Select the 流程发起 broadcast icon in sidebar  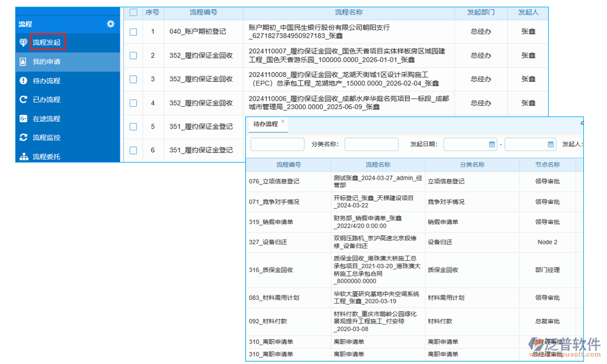pos(22,41)
